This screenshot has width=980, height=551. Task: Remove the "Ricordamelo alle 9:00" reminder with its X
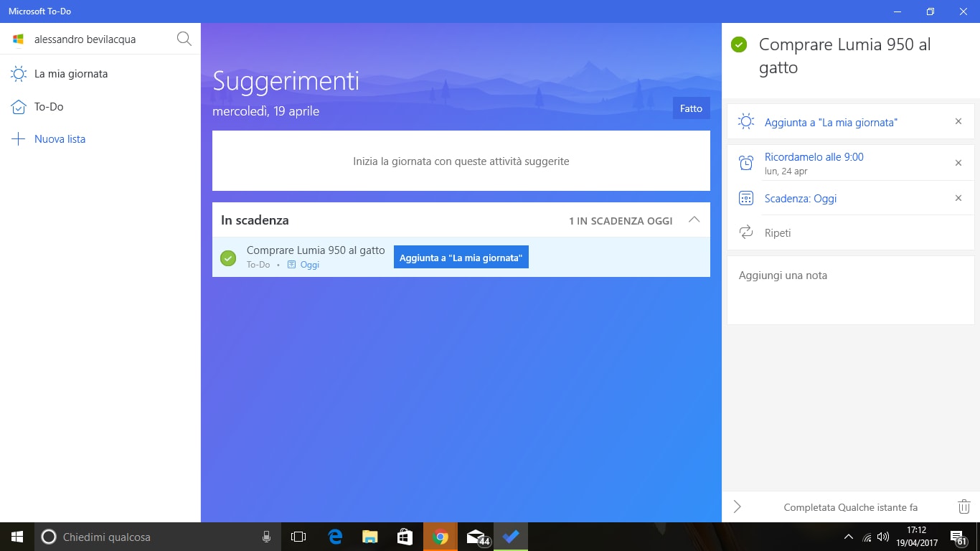pos(958,162)
